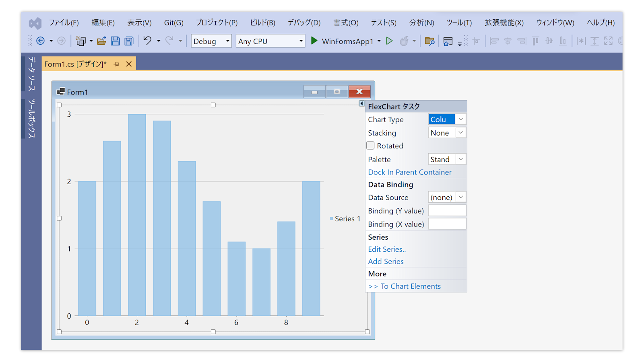Click the Visual Studio logo icon
The width and height of the screenshot is (644, 362).
click(x=35, y=23)
